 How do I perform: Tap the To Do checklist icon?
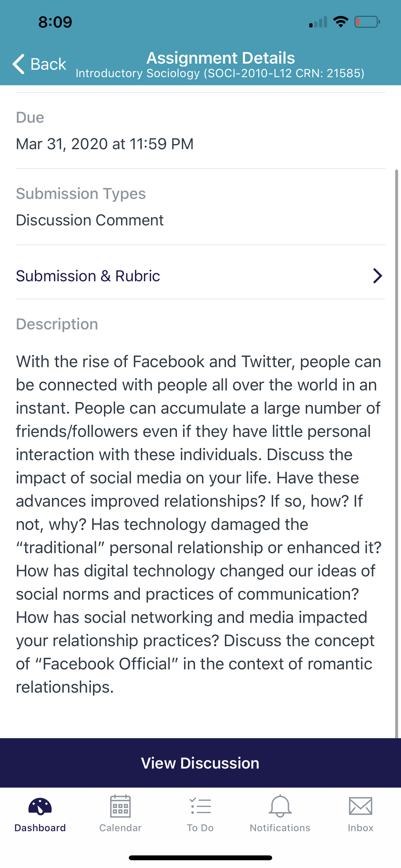click(200, 806)
